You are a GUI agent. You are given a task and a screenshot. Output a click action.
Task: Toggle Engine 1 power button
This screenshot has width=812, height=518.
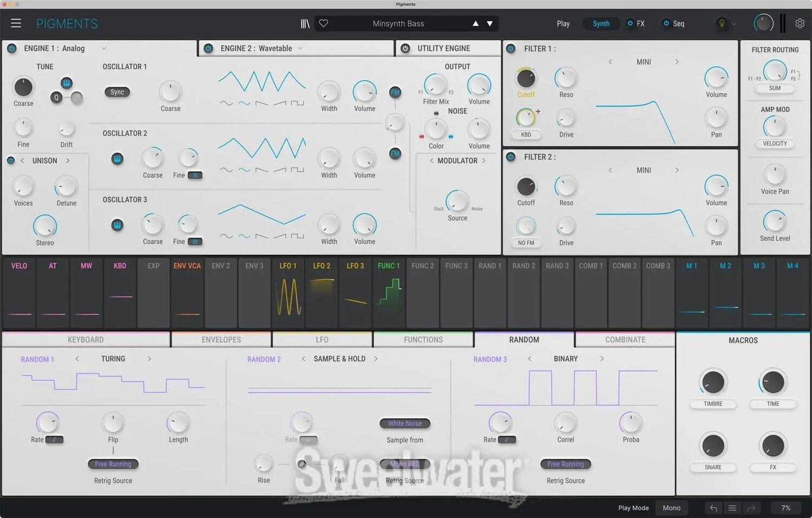[x=11, y=48]
